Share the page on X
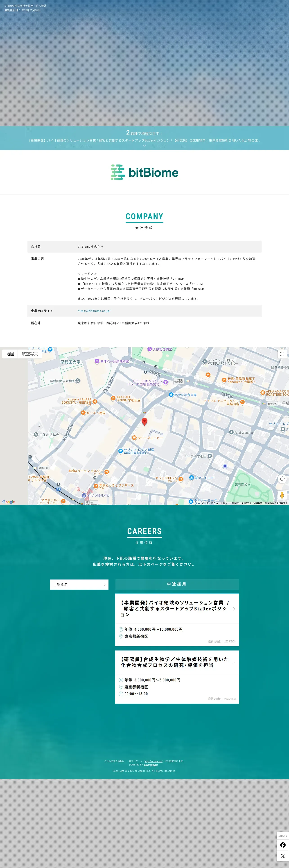Image resolution: width=289 pixels, height=868 pixels. tap(283, 856)
